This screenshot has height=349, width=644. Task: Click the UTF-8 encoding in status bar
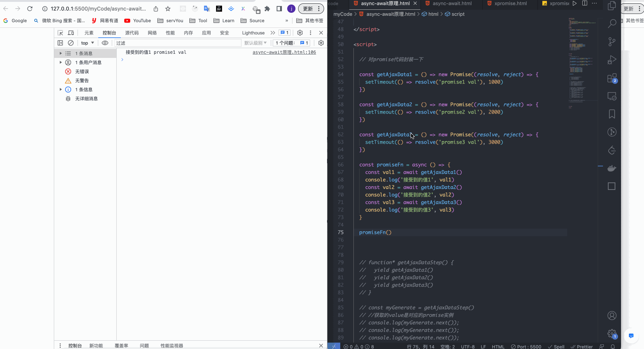tap(468, 346)
